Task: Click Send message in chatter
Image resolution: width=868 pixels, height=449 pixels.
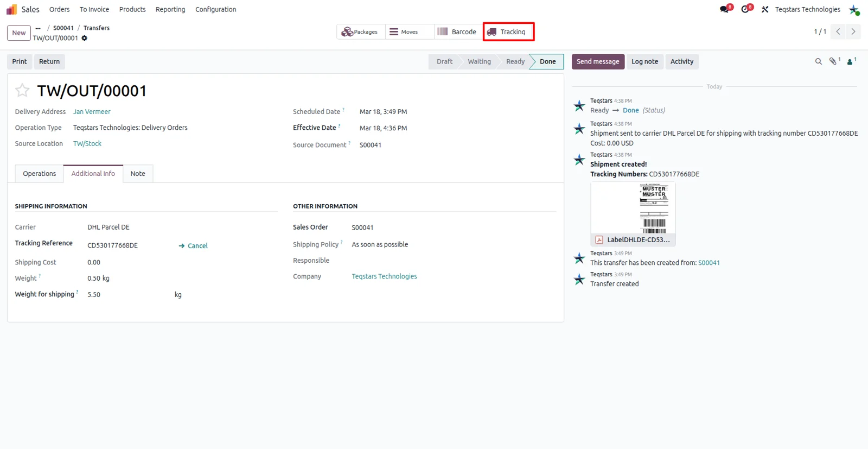Action: click(598, 61)
